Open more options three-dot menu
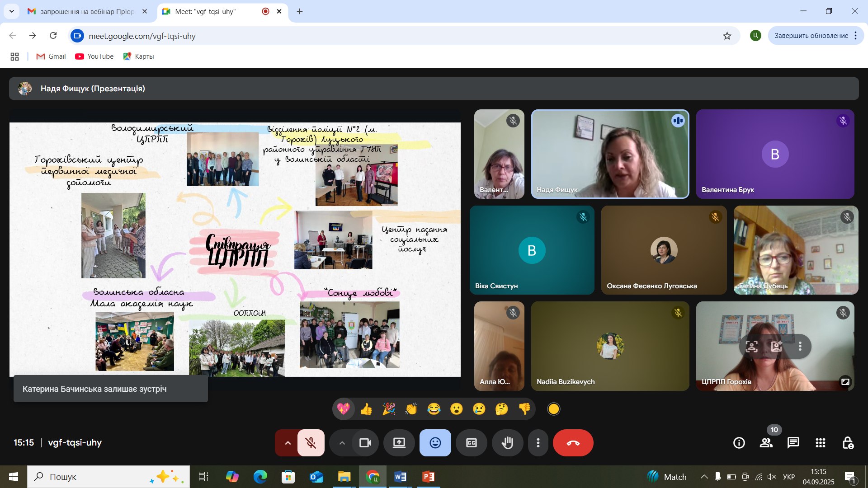 click(x=538, y=443)
